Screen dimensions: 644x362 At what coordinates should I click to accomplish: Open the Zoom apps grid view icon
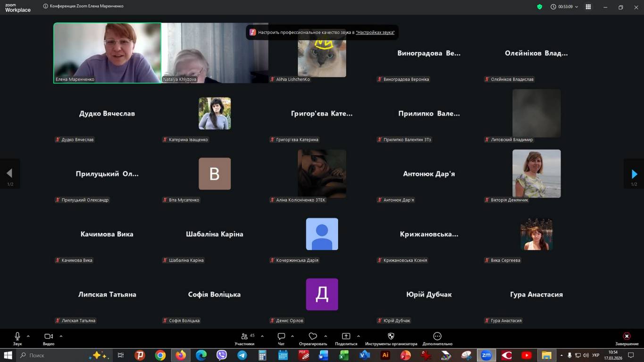[588, 7]
